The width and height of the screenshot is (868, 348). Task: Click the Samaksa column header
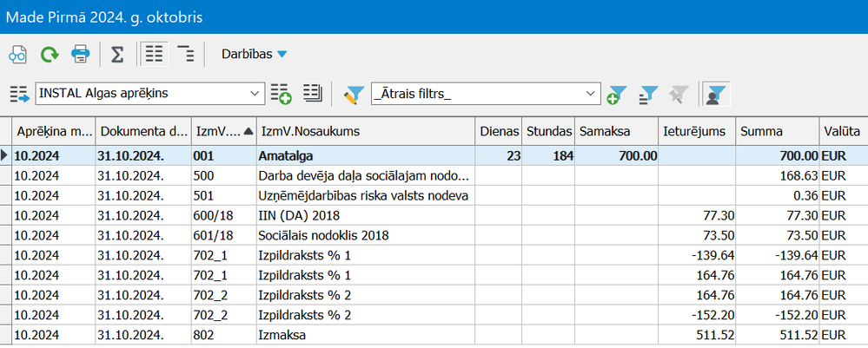pos(616,131)
